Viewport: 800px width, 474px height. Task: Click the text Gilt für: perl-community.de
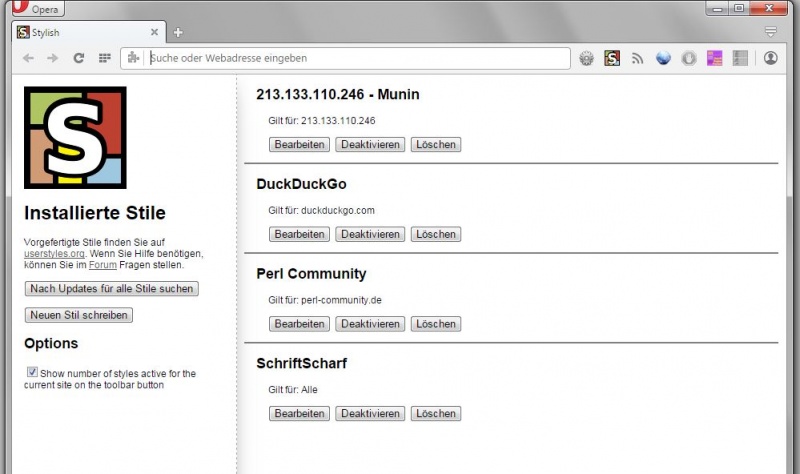click(325, 300)
